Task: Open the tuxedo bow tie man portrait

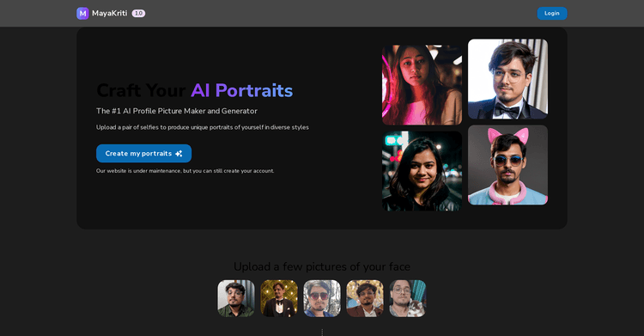Action: pos(507,79)
